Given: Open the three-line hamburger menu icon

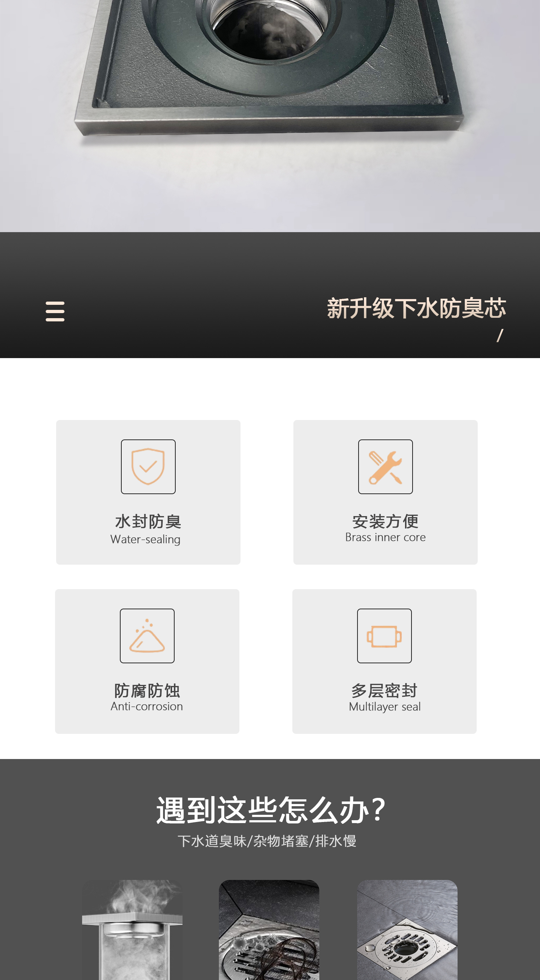Looking at the screenshot, I should click(55, 311).
